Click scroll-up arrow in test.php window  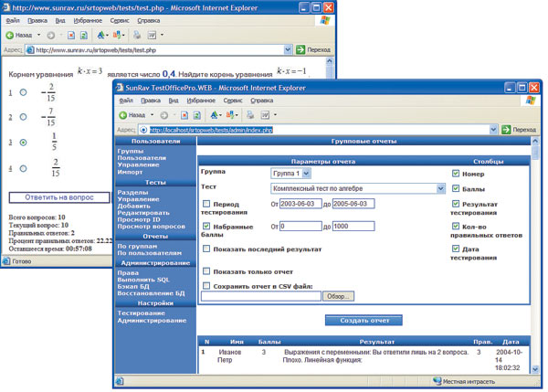coord(330,61)
